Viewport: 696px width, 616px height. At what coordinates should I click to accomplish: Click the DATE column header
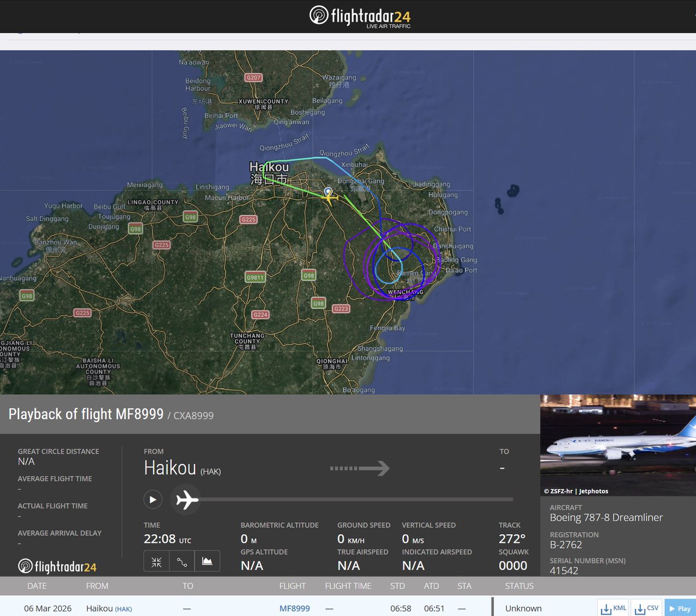[x=37, y=586]
